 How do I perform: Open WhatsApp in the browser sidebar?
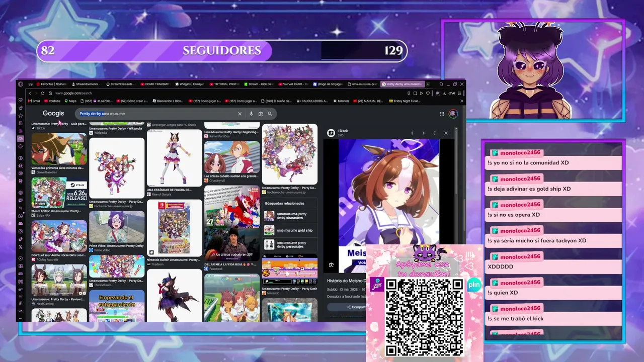coord(21,216)
